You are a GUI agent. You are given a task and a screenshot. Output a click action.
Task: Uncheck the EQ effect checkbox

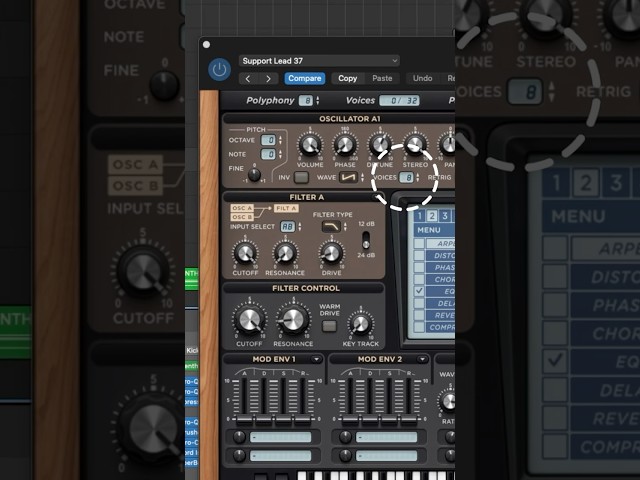click(x=419, y=291)
